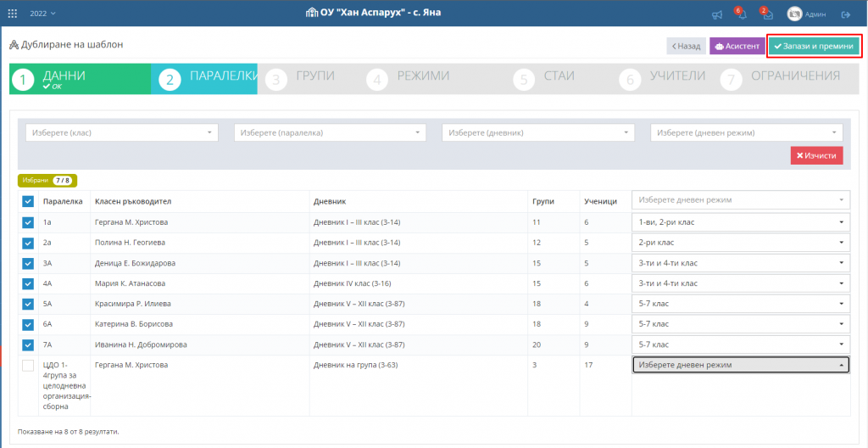868x448 pixels.
Task: Open the apps grid menu icon
Action: point(12,14)
